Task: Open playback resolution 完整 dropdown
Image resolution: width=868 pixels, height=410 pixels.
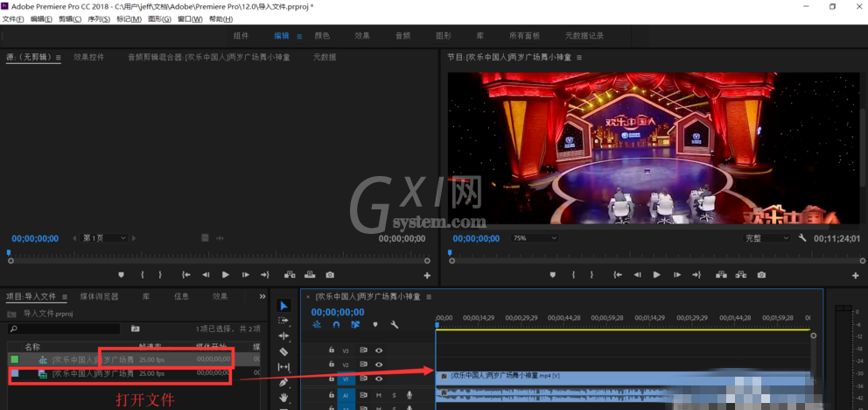Action: pos(766,238)
